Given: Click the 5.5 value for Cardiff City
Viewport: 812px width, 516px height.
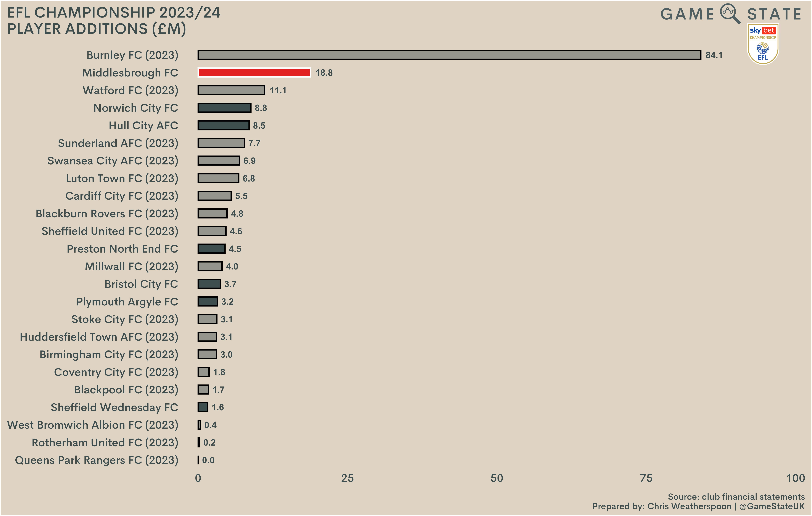Looking at the screenshot, I should pos(242,196).
